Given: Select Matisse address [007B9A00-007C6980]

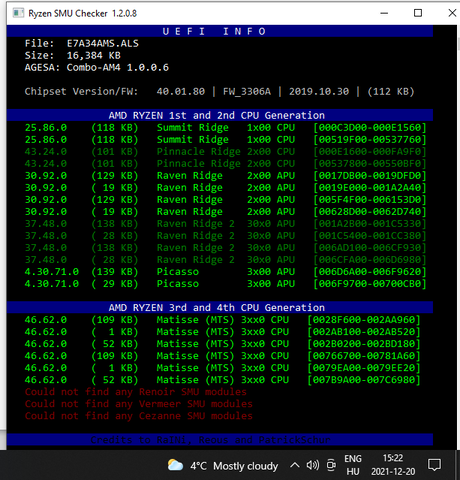Looking at the screenshot, I should 364,380.
